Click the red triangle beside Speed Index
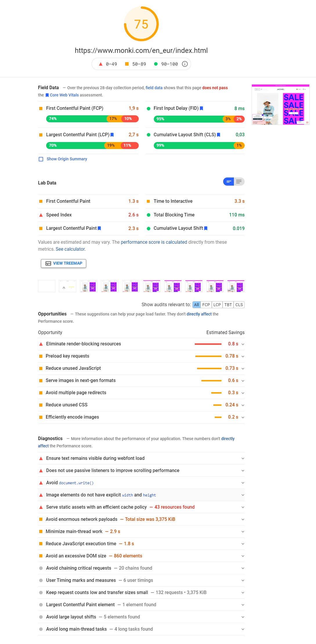Image resolution: width=316 pixels, height=644 pixels. tap(41, 215)
